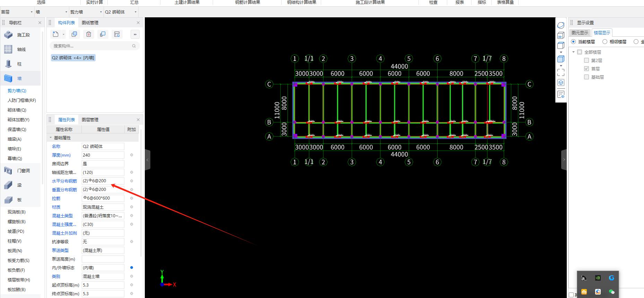Select 剪力墙(Q) in the wall list
Screen dimensions: 644x298
coord(17,90)
